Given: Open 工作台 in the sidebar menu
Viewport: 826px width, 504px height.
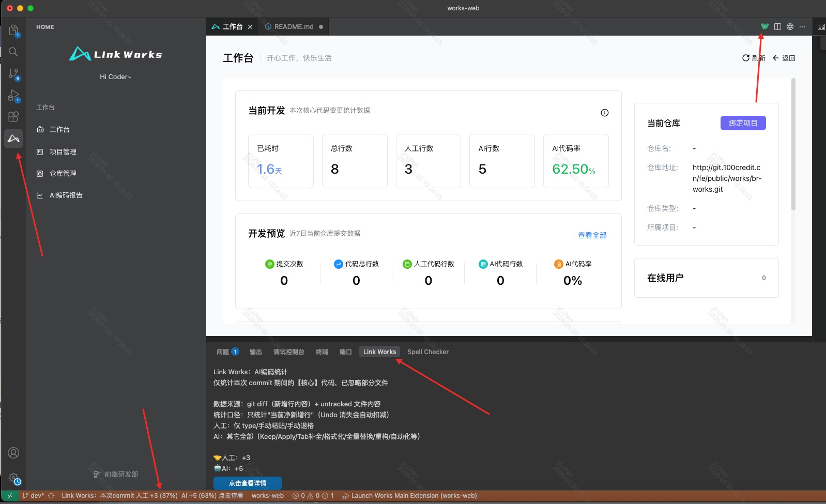Looking at the screenshot, I should tap(59, 130).
